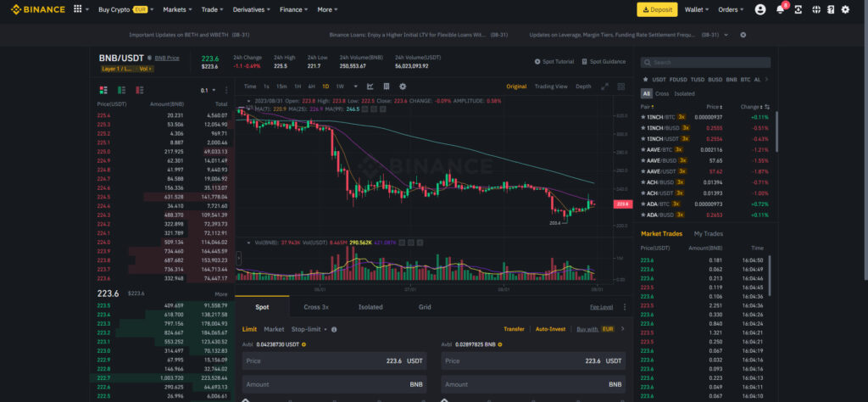Toggle change/volume swap icon in pair list
The width and height of the screenshot is (868, 402).
767,107
